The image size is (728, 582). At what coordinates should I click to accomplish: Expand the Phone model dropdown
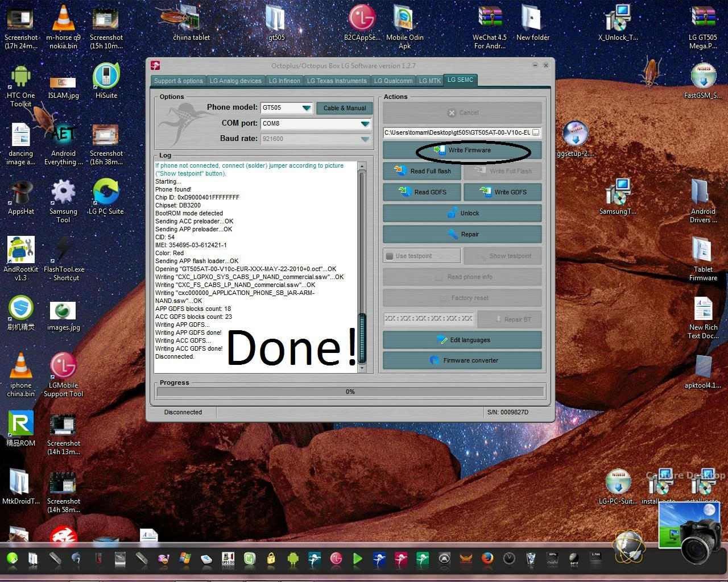307,108
